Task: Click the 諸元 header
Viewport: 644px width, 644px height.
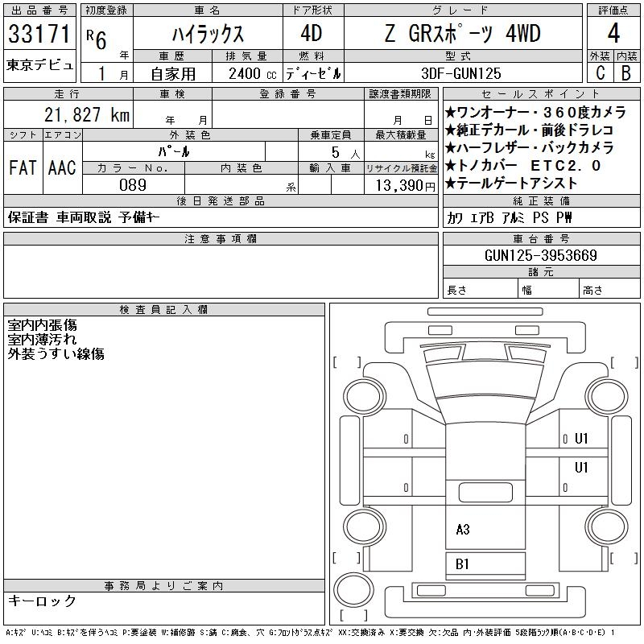Action: tap(541, 272)
